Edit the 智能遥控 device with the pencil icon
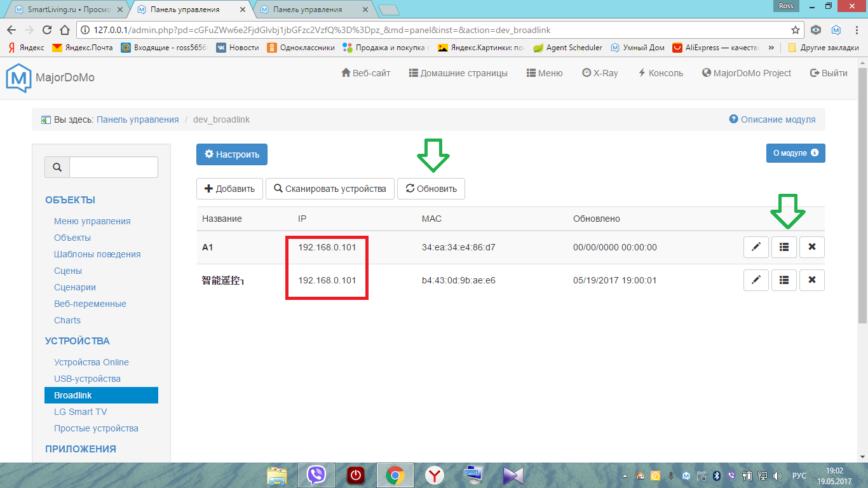The width and height of the screenshot is (868, 488). [x=756, y=280]
